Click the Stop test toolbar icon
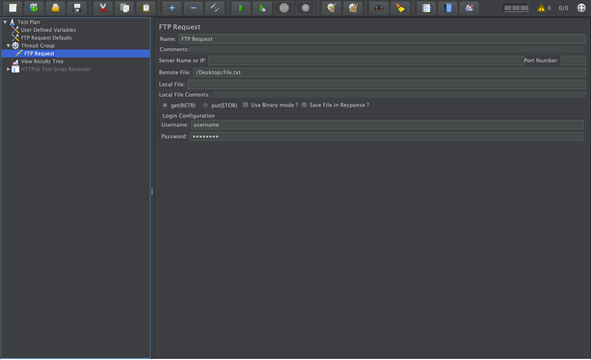Image resolution: width=591 pixels, height=360 pixels. 284,8
